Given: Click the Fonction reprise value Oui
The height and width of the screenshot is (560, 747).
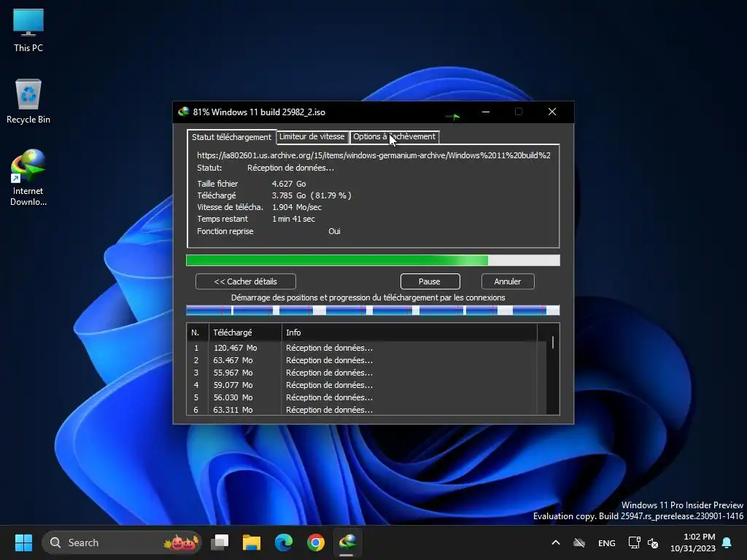Looking at the screenshot, I should pos(334,231).
